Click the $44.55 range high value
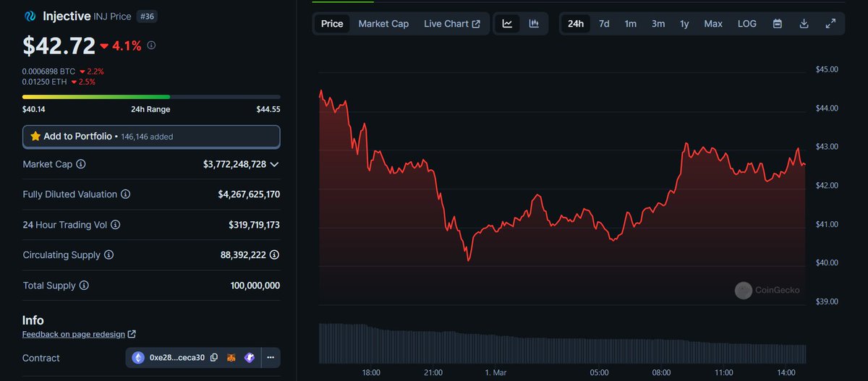This screenshot has height=381, width=868. [268, 109]
